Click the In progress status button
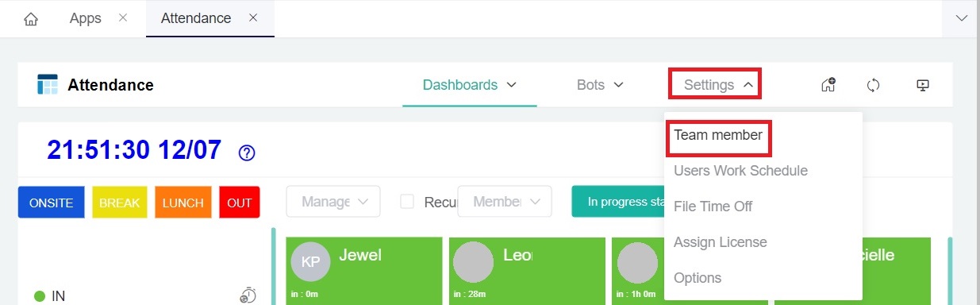This screenshot has width=980, height=305. (619, 202)
